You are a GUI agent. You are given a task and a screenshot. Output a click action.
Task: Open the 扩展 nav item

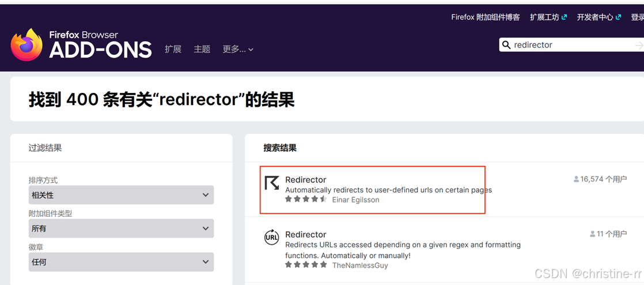pyautogui.click(x=173, y=50)
